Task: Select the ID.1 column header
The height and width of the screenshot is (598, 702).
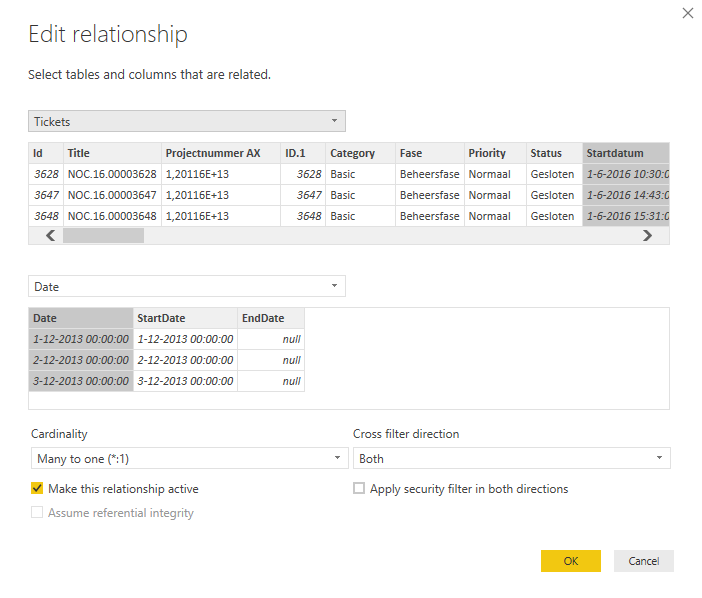Action: pyautogui.click(x=303, y=153)
